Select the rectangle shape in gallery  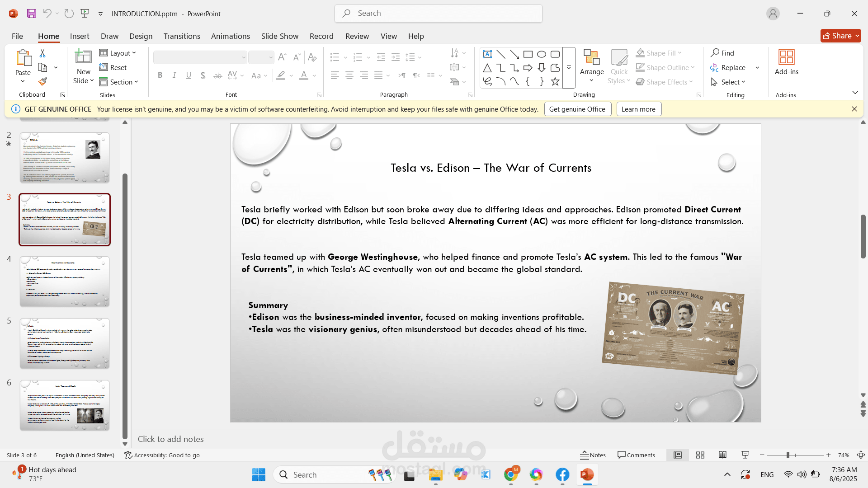[528, 54]
